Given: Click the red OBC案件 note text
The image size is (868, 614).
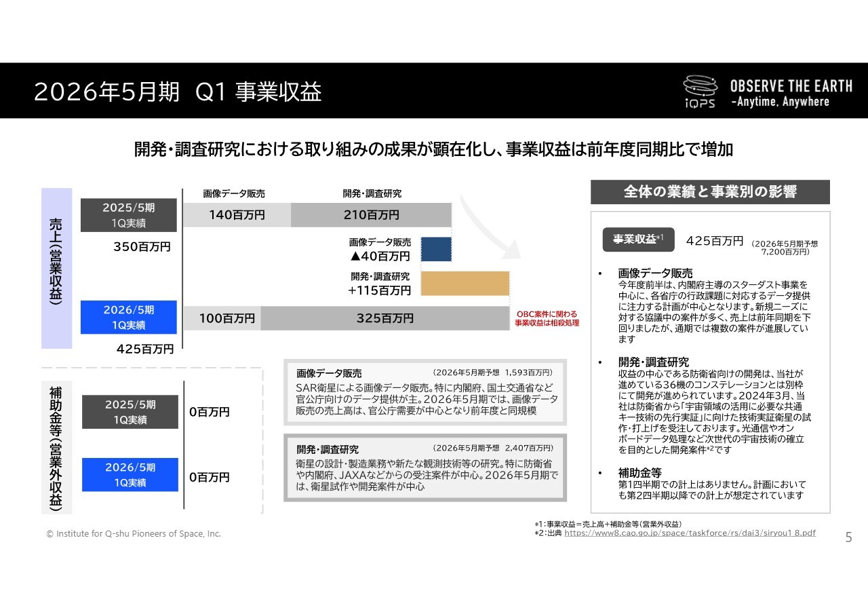Looking at the screenshot, I should pos(547,319).
